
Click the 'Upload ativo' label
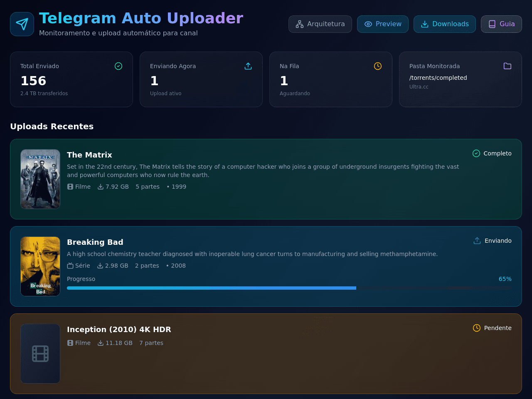tap(165, 94)
